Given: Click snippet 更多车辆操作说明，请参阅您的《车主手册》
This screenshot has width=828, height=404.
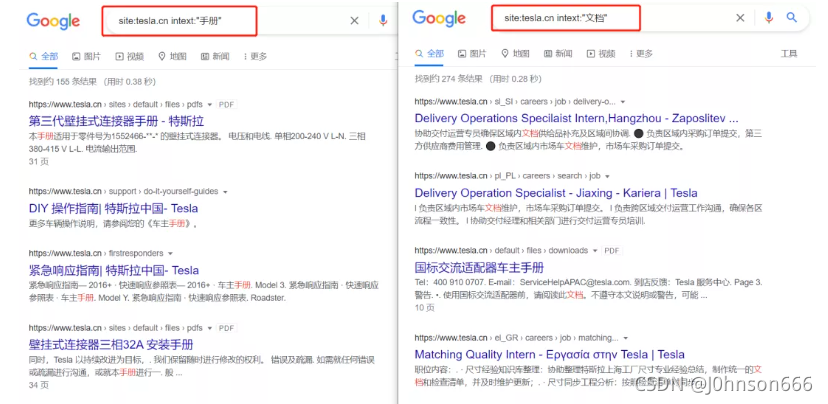Looking at the screenshot, I should pos(112,224).
